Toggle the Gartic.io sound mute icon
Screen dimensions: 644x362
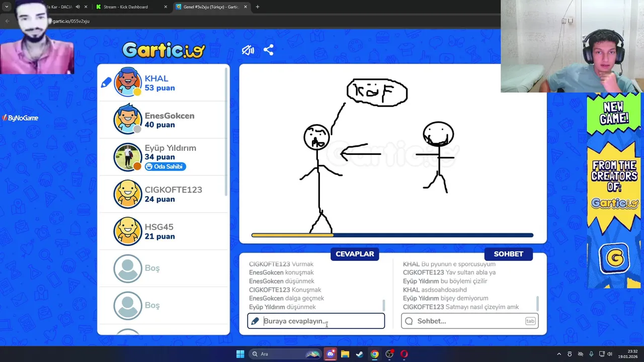pyautogui.click(x=248, y=50)
